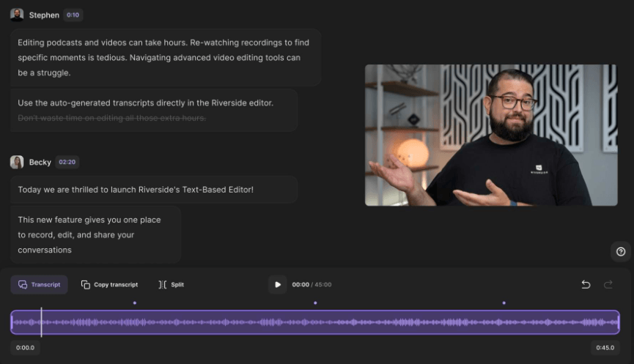Jump to Stephen's 0:10 timestamp
This screenshot has height=364, width=634.
(73, 15)
